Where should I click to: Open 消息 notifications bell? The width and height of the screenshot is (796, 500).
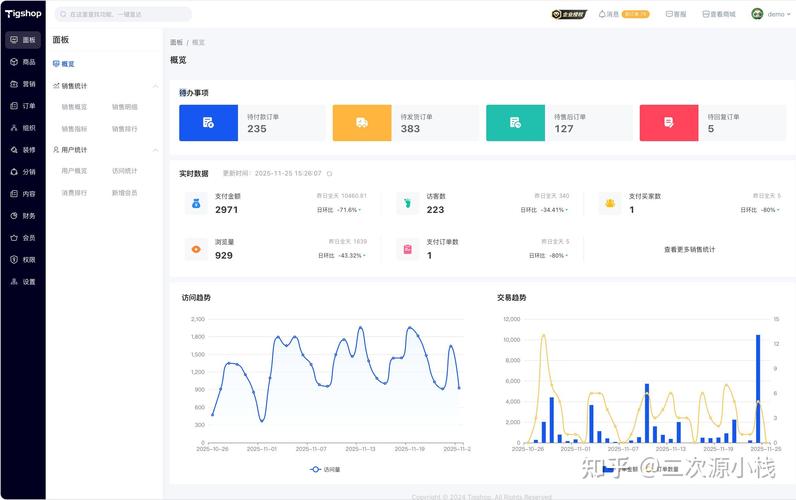pos(609,14)
